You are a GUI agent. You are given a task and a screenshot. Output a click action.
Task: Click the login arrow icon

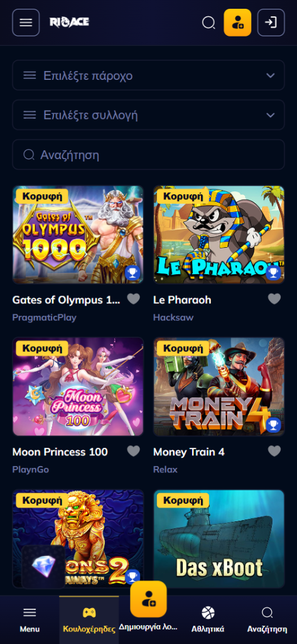tap(271, 23)
